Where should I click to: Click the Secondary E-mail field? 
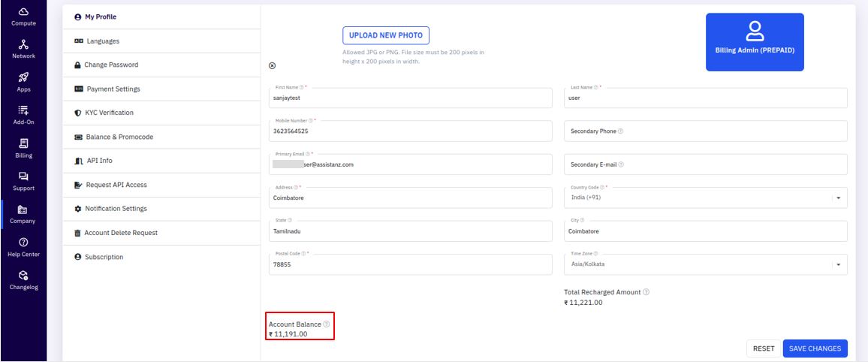pos(706,164)
